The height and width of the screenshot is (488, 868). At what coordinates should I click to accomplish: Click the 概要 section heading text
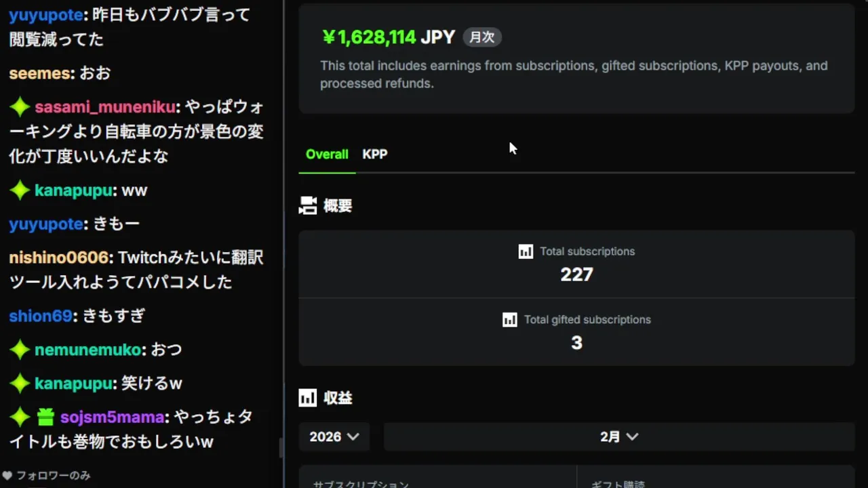(338, 205)
